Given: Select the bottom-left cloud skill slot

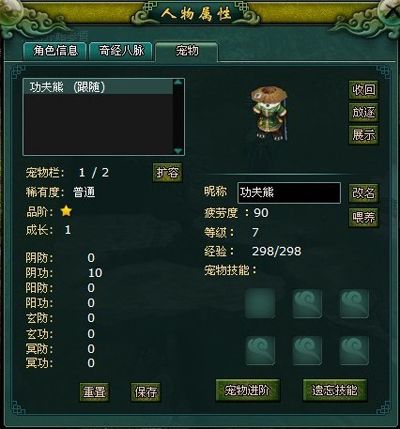Looking at the screenshot, I should pyautogui.click(x=260, y=350).
